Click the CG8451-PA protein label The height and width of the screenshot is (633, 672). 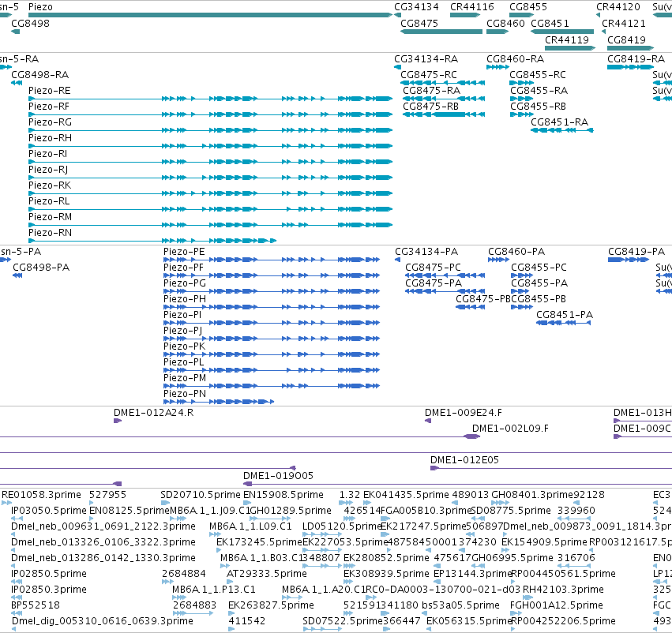coord(565,315)
